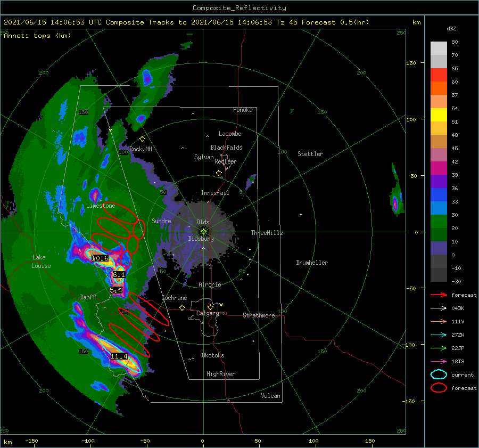Click the 5.4 storm top label
Screen dimensions: 479x448
(116, 290)
